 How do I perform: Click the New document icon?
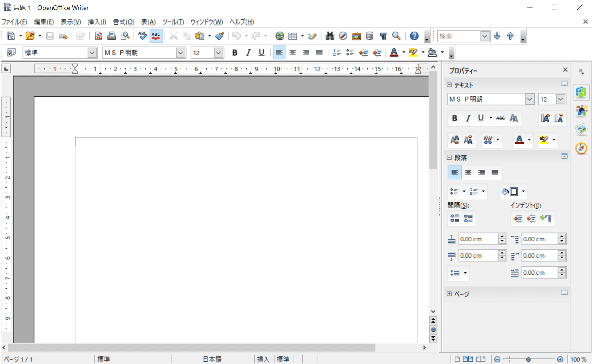point(11,36)
